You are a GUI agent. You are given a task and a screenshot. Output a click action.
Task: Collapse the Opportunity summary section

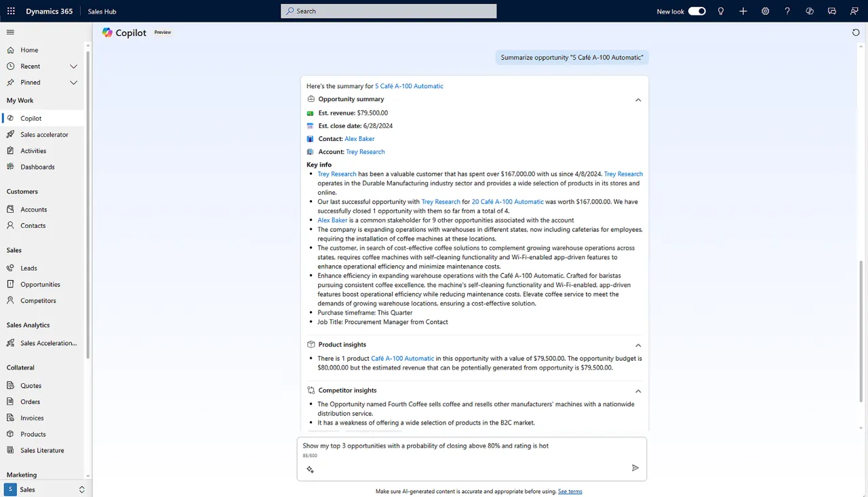point(638,100)
